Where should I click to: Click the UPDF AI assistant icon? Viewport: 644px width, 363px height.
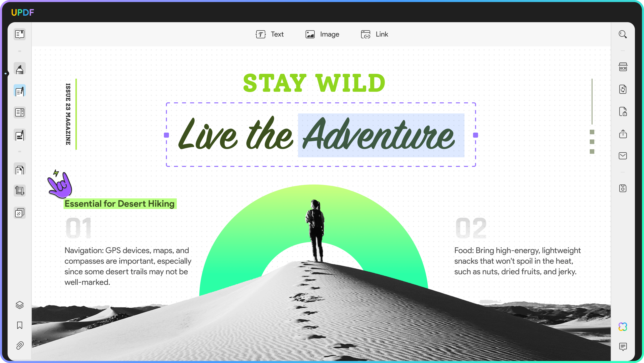coord(623,326)
